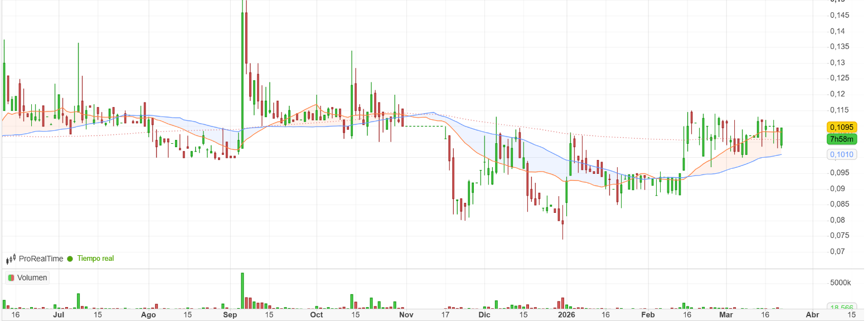Select the Jul label on the time axis
The height and width of the screenshot is (321, 868).
click(x=57, y=315)
